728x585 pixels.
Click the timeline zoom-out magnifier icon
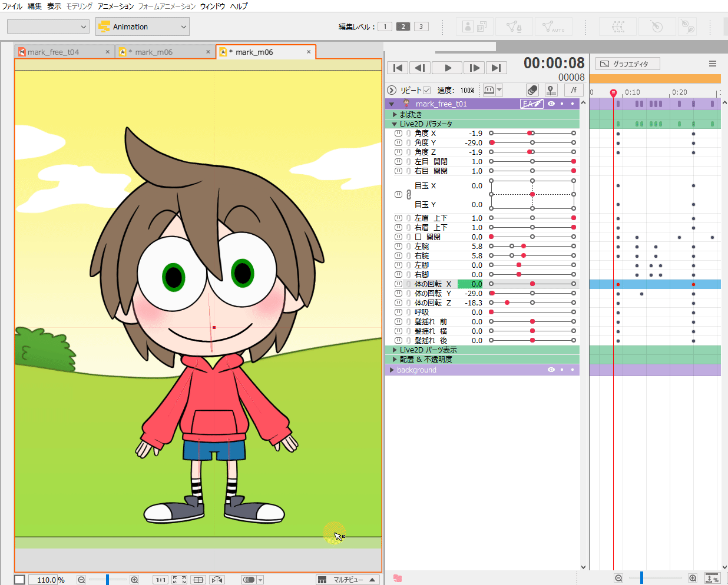click(x=618, y=579)
